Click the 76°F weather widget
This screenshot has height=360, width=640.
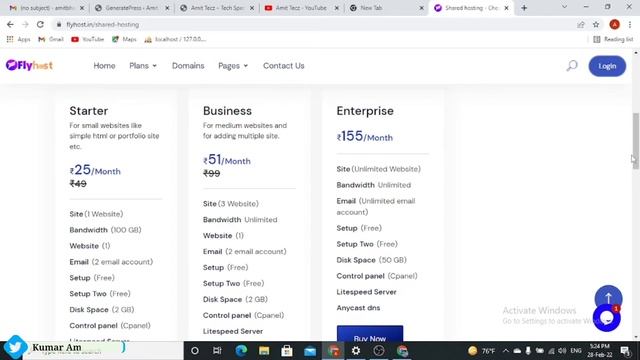[x=482, y=351]
